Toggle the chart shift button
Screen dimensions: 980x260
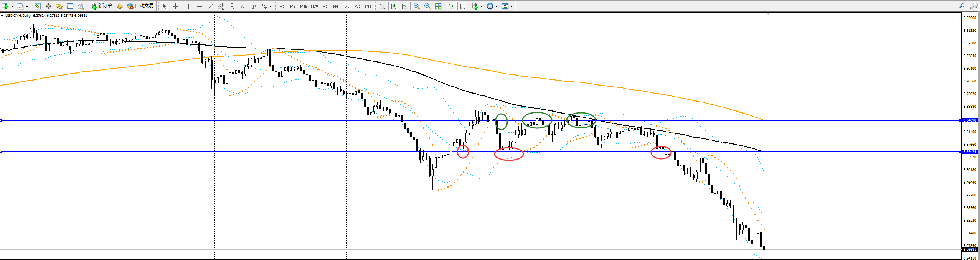(x=462, y=6)
